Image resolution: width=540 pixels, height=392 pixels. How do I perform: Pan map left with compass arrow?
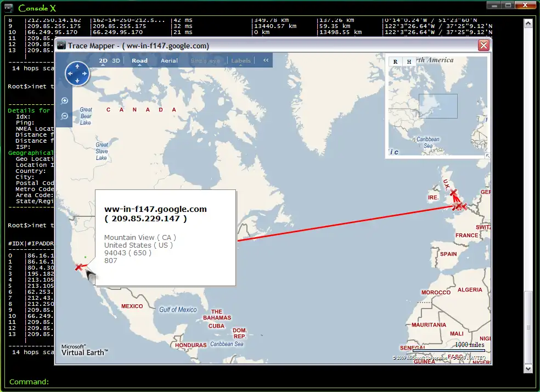(x=70, y=74)
